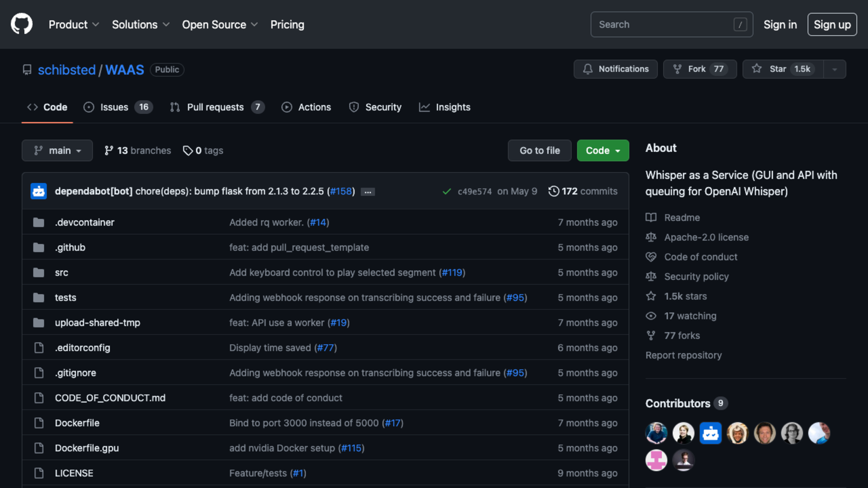Focus the Search input field
This screenshot has height=488, width=868.
pos(672,24)
